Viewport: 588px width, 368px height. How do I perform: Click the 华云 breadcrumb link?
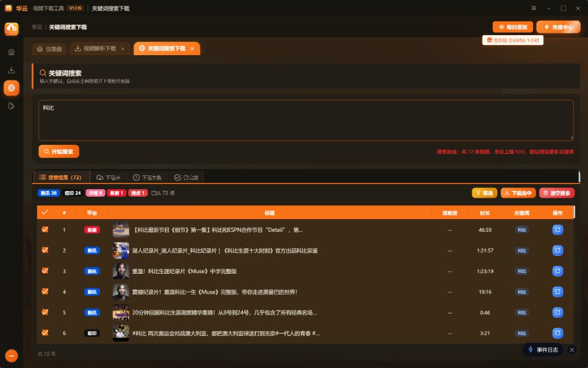pyautogui.click(x=37, y=27)
